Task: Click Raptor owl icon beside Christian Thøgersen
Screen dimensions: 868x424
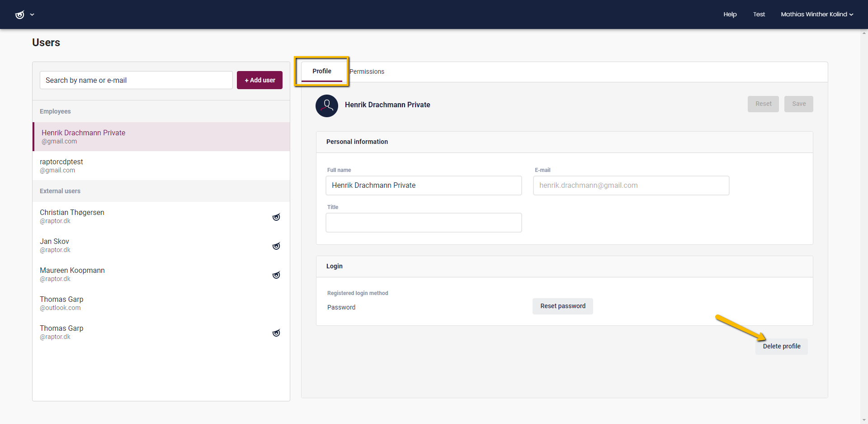Action: (x=276, y=217)
